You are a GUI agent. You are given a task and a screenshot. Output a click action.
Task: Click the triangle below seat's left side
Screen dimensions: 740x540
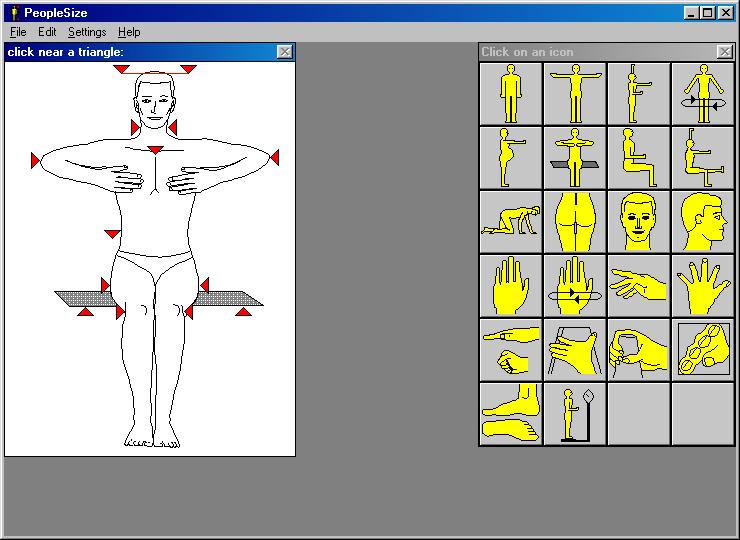coord(85,312)
